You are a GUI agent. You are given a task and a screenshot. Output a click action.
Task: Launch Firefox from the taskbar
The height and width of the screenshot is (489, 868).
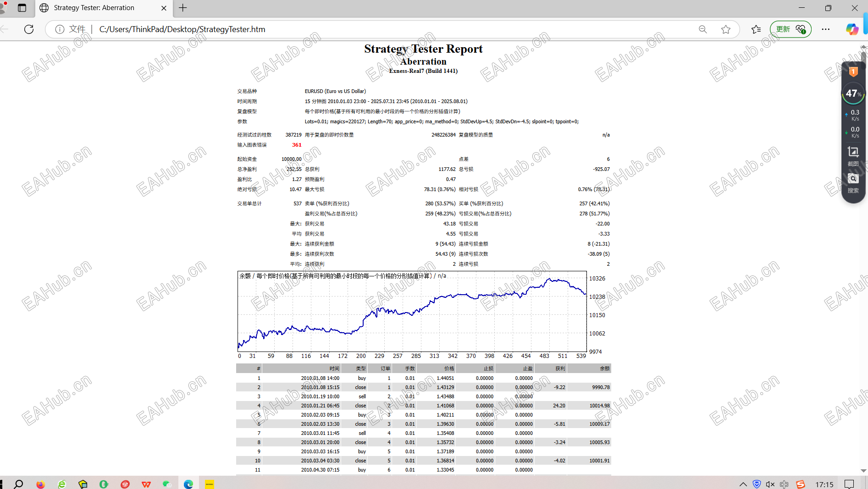click(40, 484)
